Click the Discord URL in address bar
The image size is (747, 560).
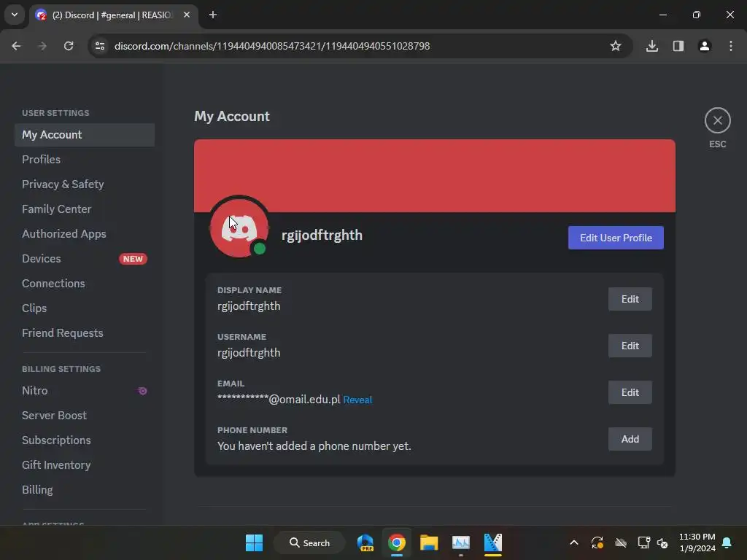point(272,46)
